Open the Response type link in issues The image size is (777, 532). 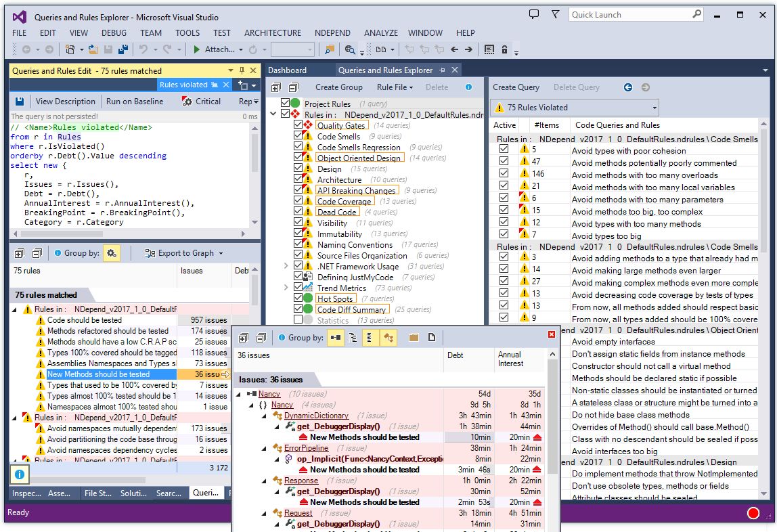click(301, 481)
